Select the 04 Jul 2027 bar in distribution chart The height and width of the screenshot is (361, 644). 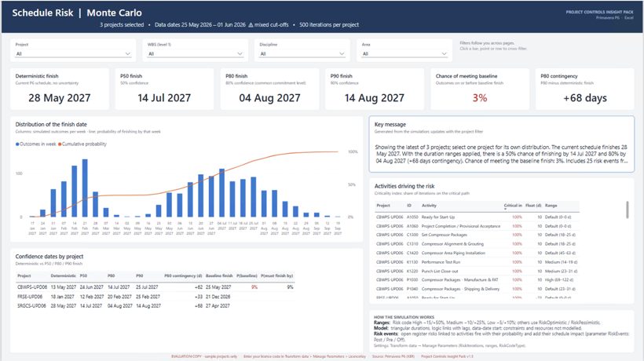[x=221, y=193]
